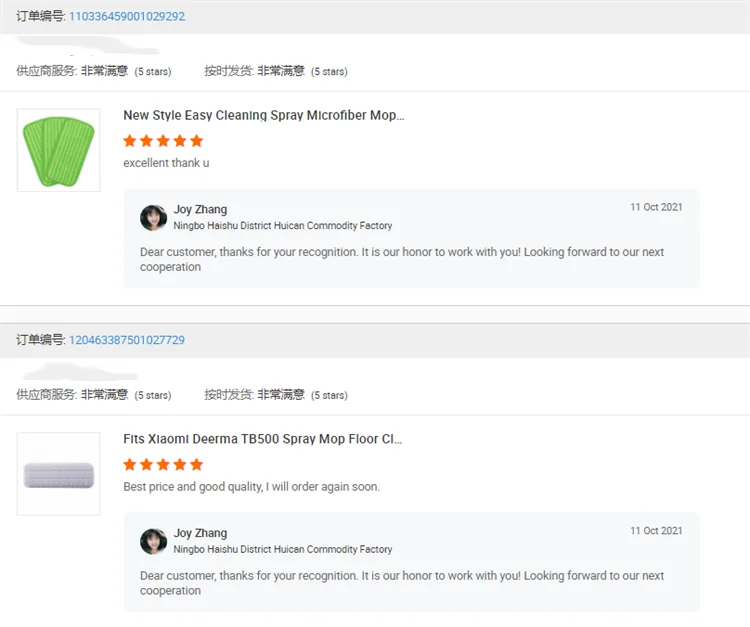Click the green microfiber mop pad thumbnail

point(58,150)
